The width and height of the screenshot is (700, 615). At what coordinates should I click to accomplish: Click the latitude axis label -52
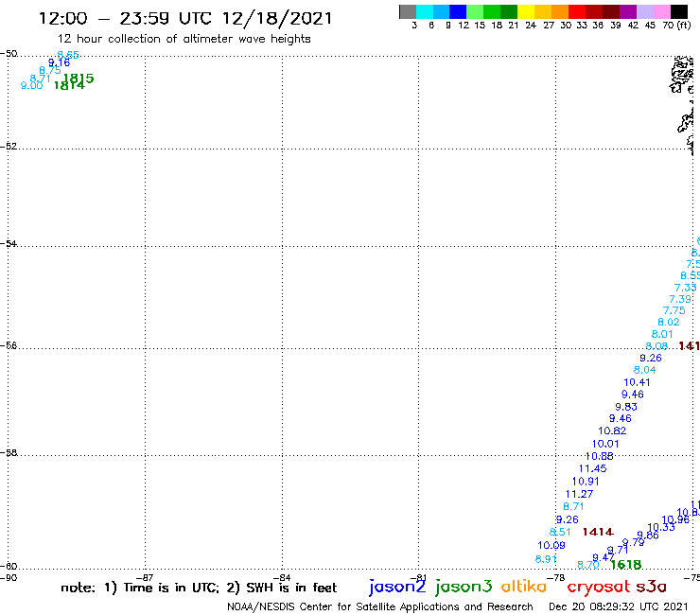(x=9, y=146)
